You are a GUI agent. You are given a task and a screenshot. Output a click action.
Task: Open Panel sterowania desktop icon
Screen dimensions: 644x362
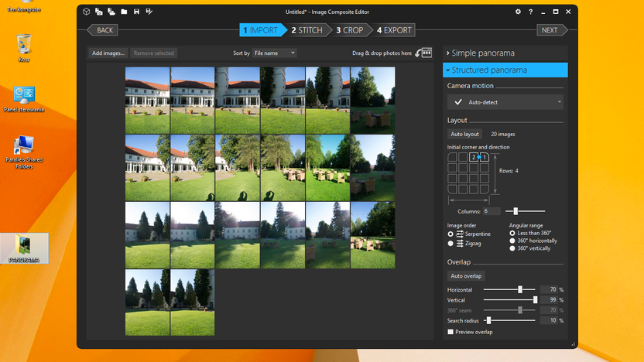coord(24,99)
